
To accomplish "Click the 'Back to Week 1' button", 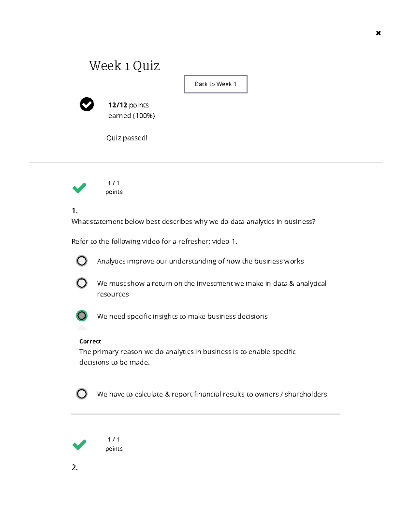I will (215, 84).
